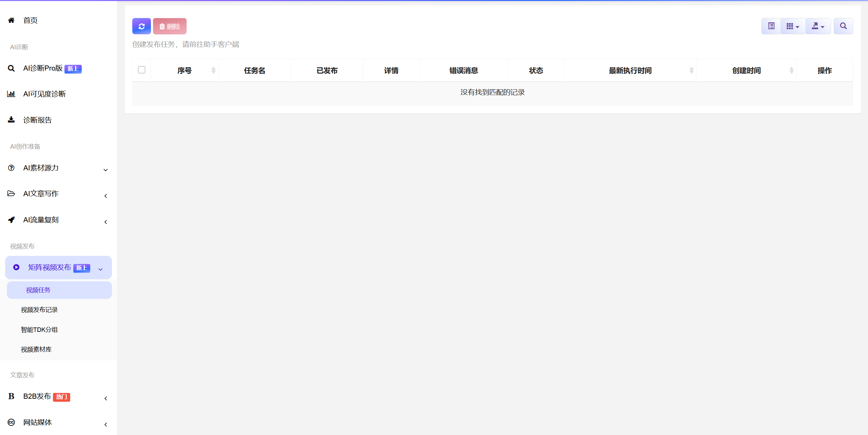868x435 pixels.
Task: Sort by 最新执行时间 column header
Action: (630, 70)
